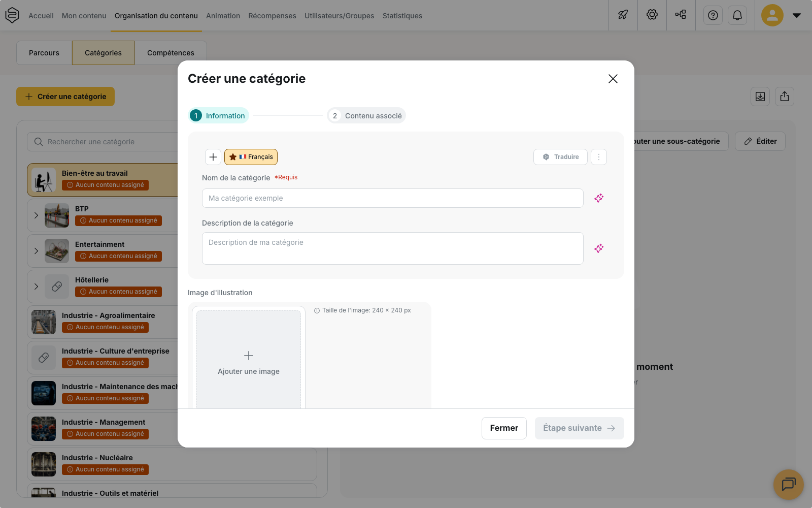812x508 pixels.
Task: Click the application logo in top-left
Action: point(12,15)
